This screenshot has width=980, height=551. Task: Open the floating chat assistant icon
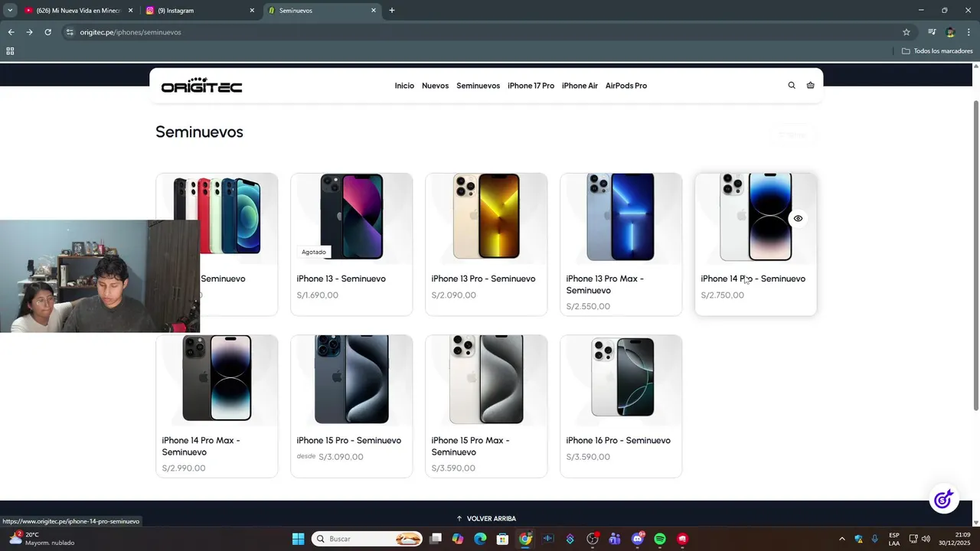pyautogui.click(x=944, y=500)
